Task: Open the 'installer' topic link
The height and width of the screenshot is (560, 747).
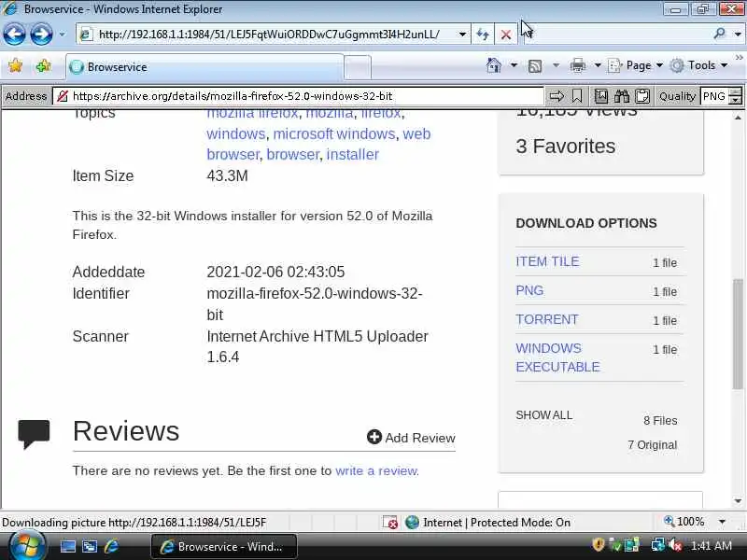Action: (x=353, y=154)
